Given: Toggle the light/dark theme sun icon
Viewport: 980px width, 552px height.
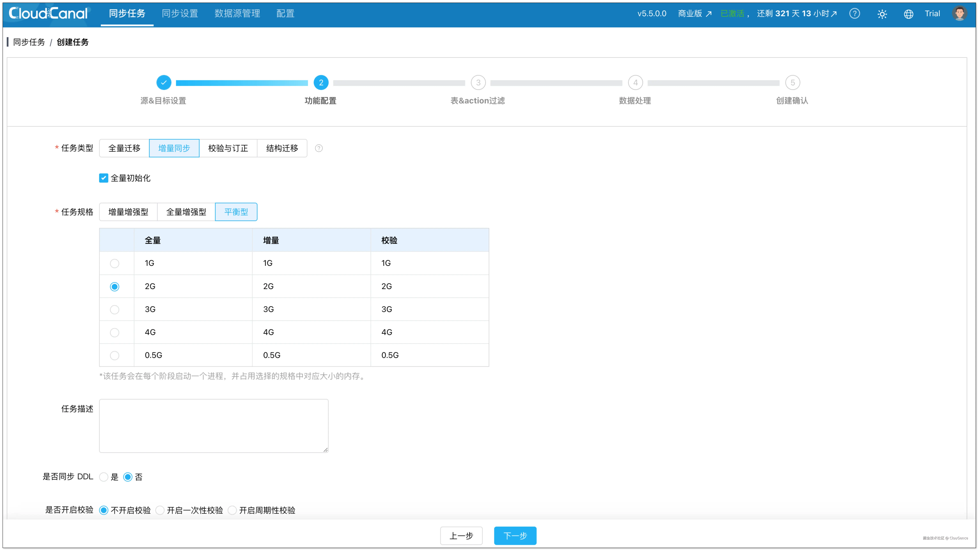Looking at the screenshot, I should [x=882, y=14].
